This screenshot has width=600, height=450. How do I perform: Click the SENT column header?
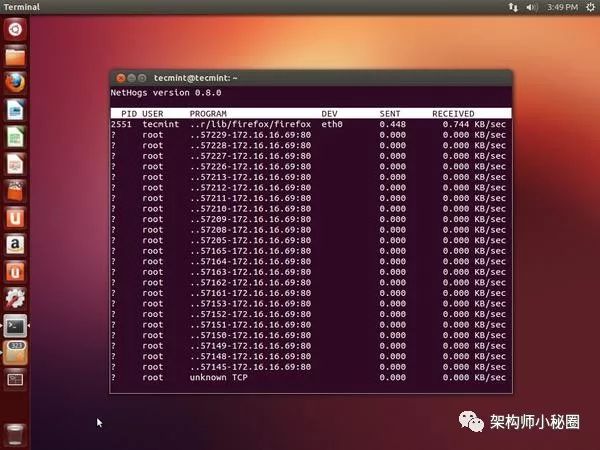pos(390,114)
